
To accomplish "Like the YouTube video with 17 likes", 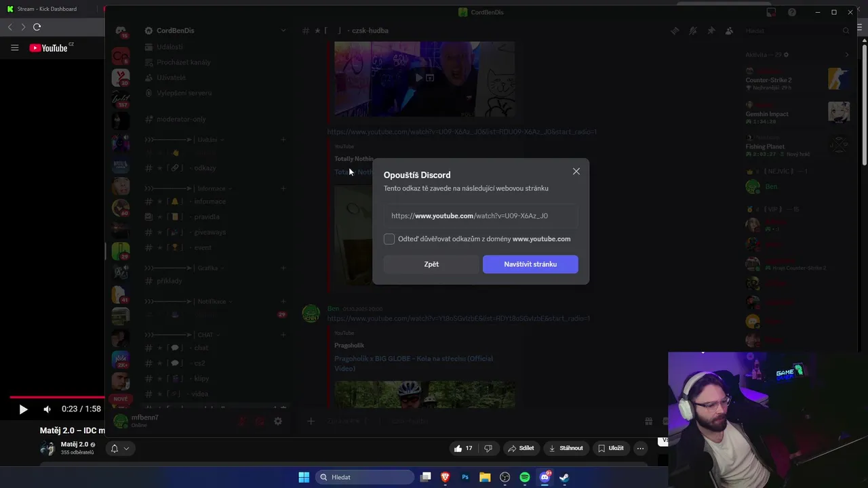I will tap(465, 448).
